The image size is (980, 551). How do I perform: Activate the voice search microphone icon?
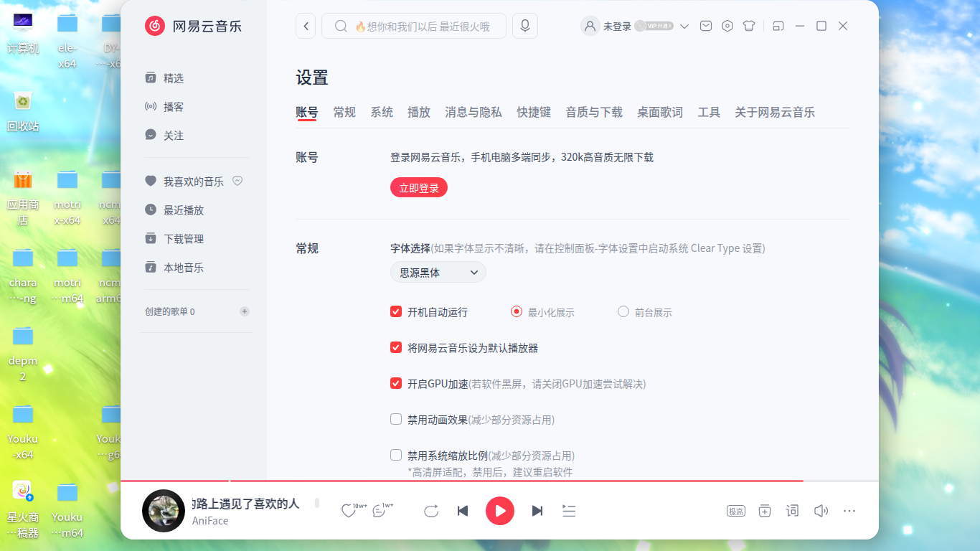tap(524, 25)
